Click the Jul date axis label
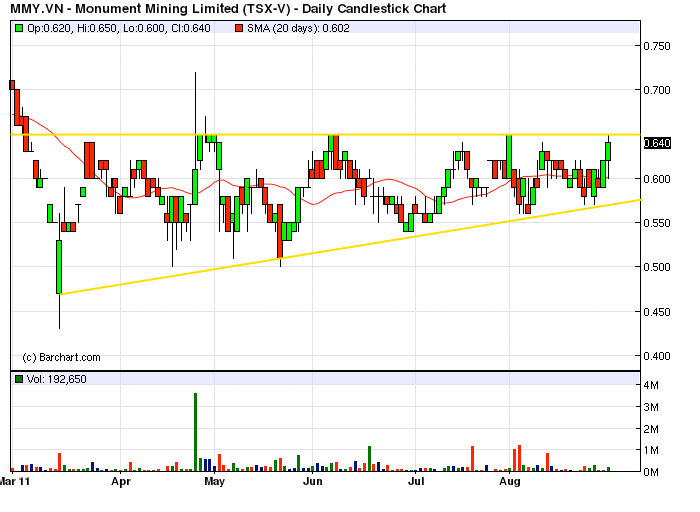The height and width of the screenshot is (512, 700). click(x=416, y=482)
